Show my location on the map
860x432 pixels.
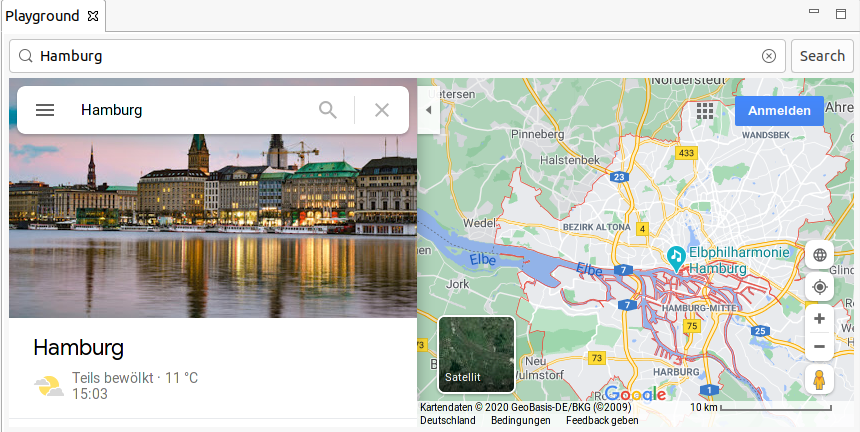819,287
